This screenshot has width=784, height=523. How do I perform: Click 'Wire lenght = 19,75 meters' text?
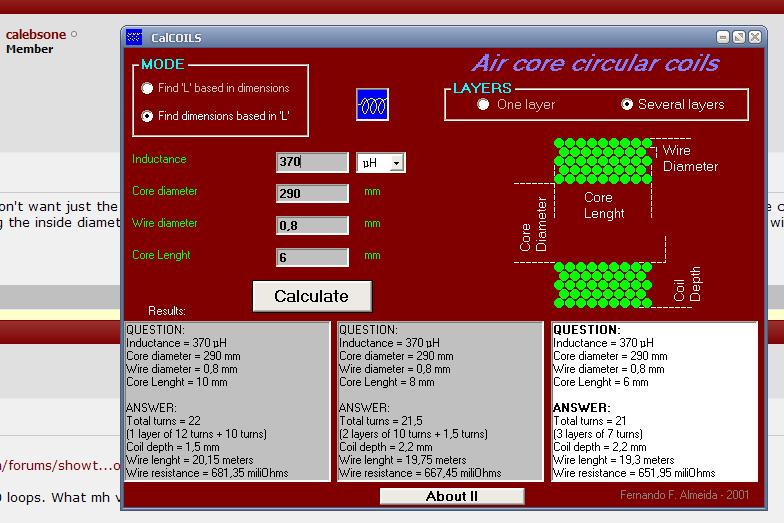402,460
